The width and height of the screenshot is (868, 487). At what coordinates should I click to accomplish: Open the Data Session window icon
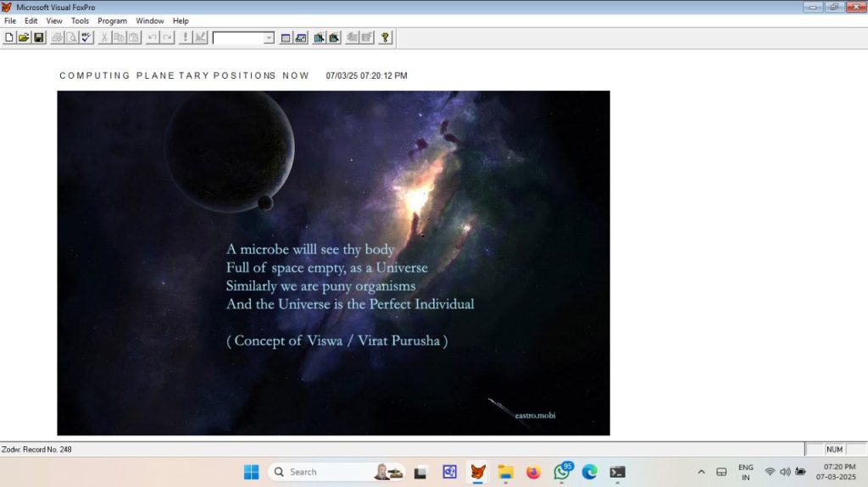click(x=301, y=37)
